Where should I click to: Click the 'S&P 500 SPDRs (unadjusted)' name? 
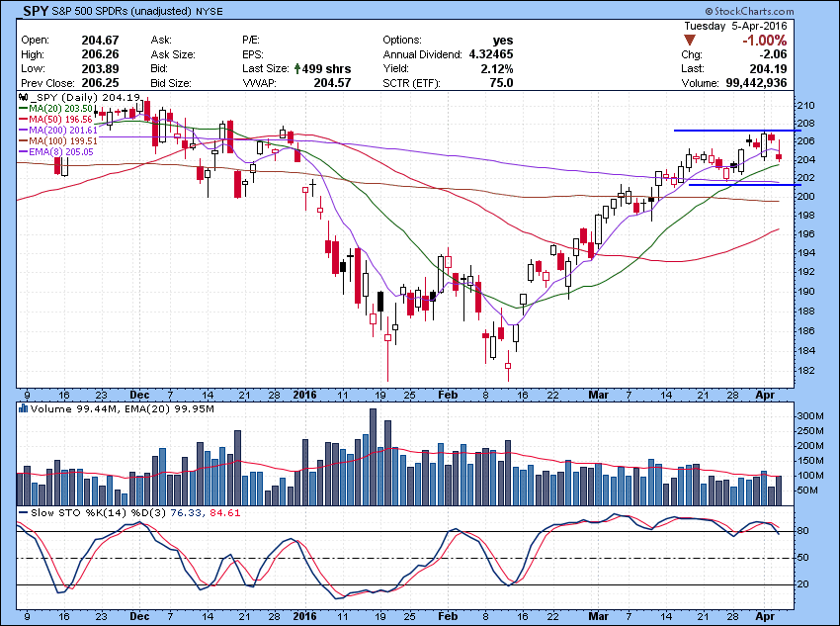[x=122, y=11]
